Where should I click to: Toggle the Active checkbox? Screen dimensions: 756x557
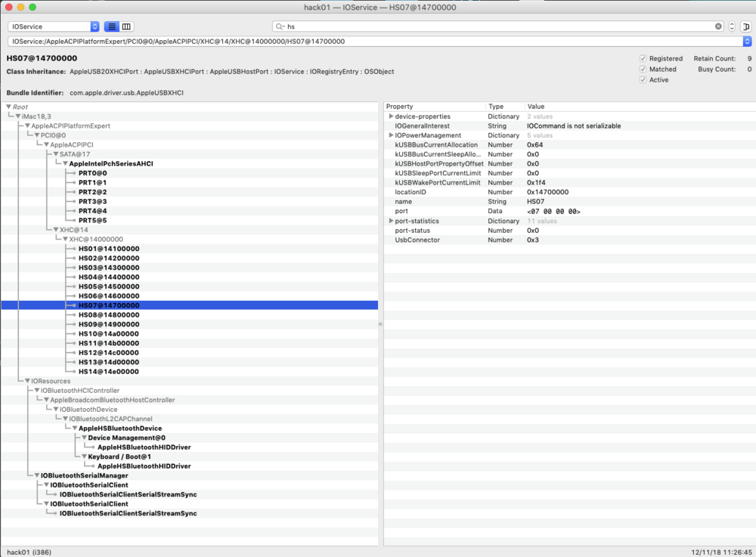tap(643, 79)
